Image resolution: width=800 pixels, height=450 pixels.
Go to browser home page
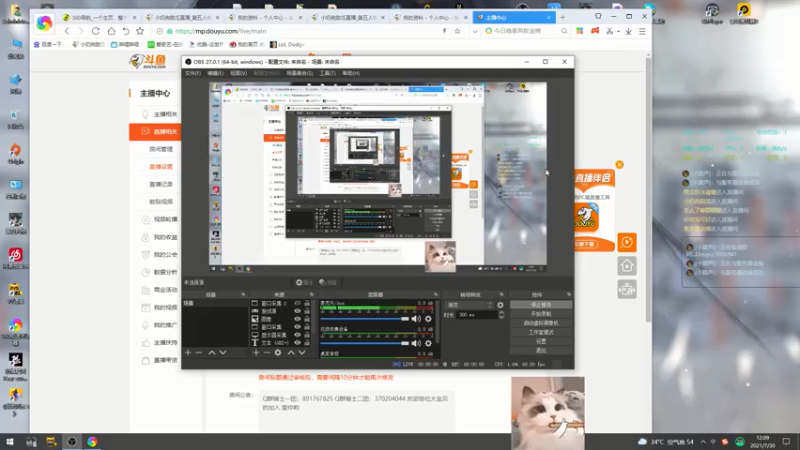pos(111,31)
